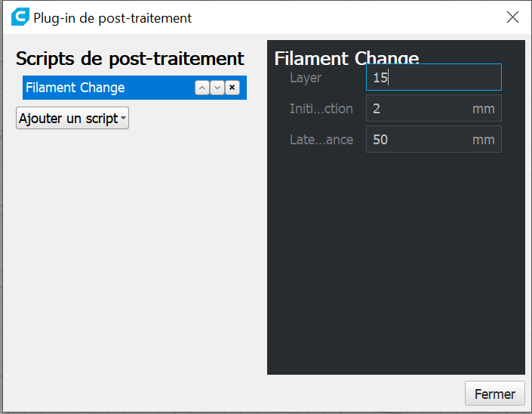This screenshot has width=532, height=414.
Task: Click the truncated Initi...ction label
Action: [x=321, y=109]
